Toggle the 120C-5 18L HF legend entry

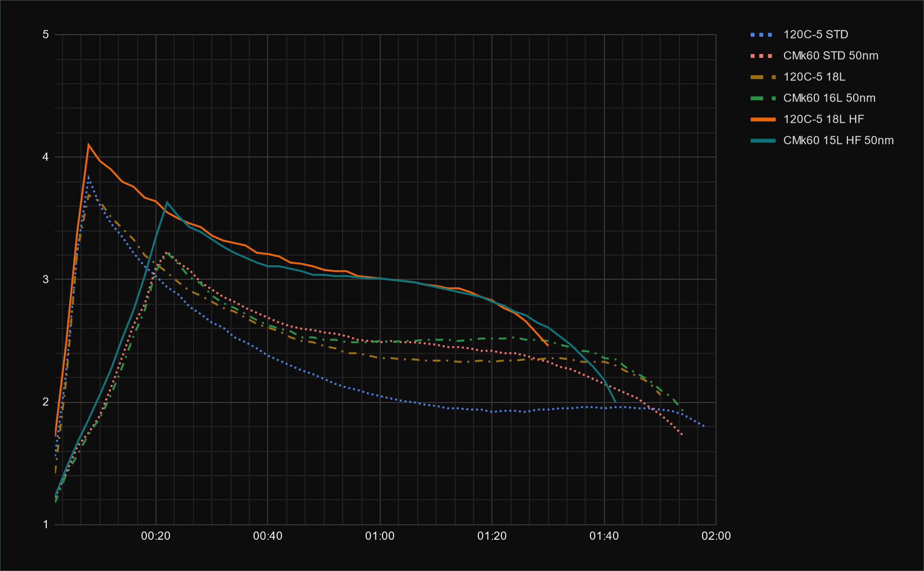[x=823, y=119]
